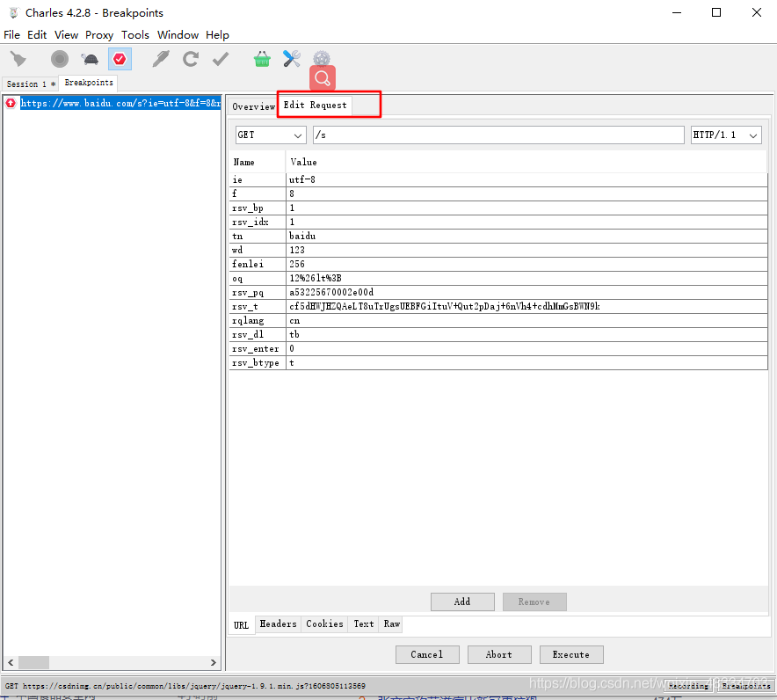Image resolution: width=777 pixels, height=700 pixels.
Task: Click the Remove parameter button
Action: tap(534, 602)
